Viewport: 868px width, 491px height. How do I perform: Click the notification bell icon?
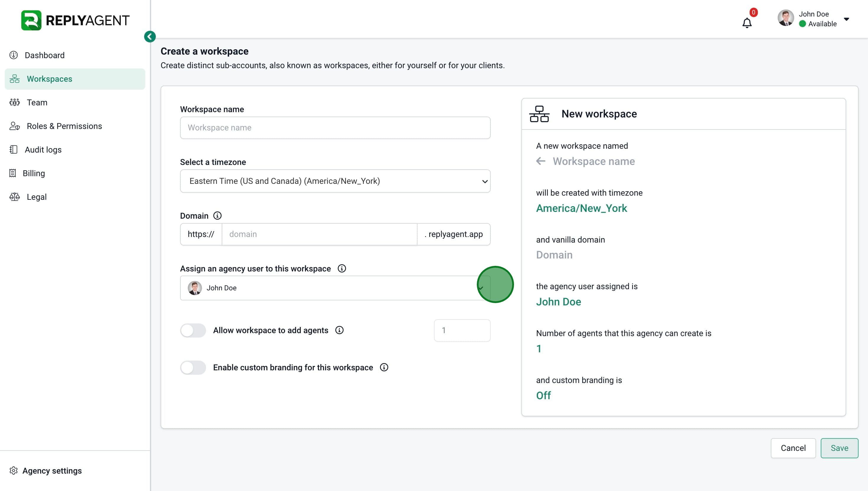[x=747, y=23]
